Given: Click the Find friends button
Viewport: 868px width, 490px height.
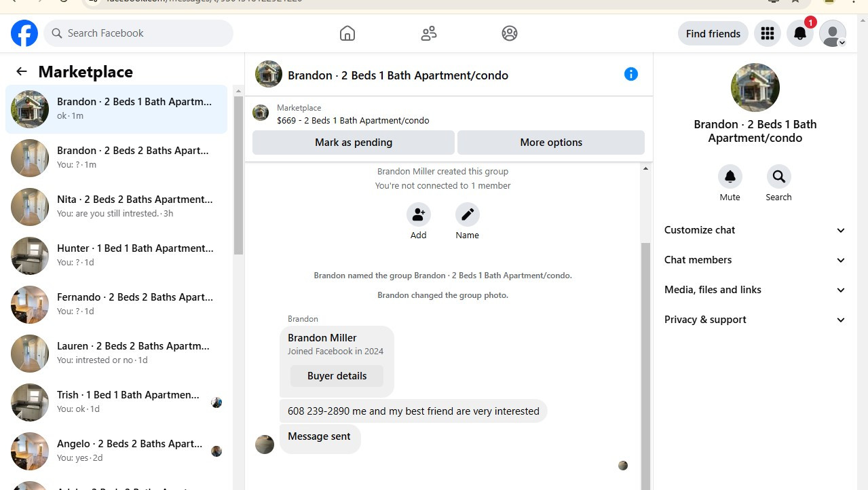Looking at the screenshot, I should click(713, 33).
